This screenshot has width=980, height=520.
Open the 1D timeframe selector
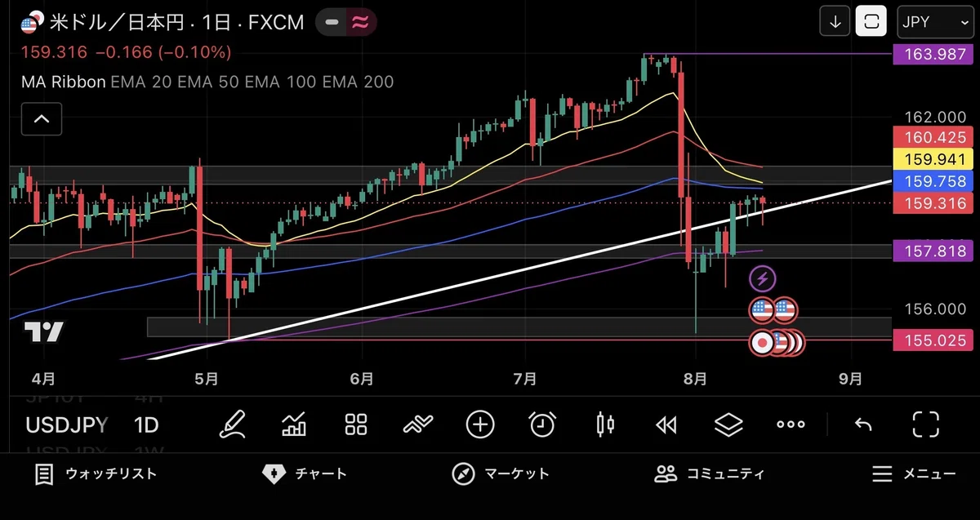coord(146,424)
